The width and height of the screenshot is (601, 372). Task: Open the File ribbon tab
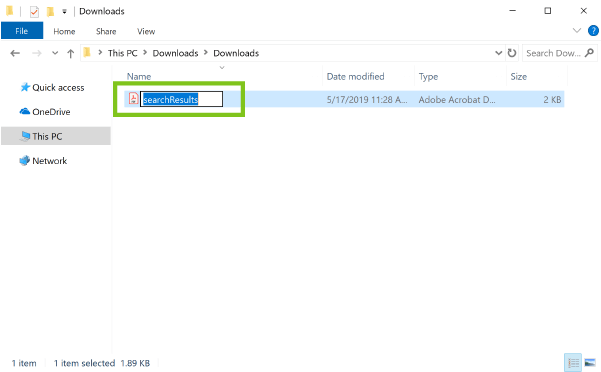(x=22, y=31)
